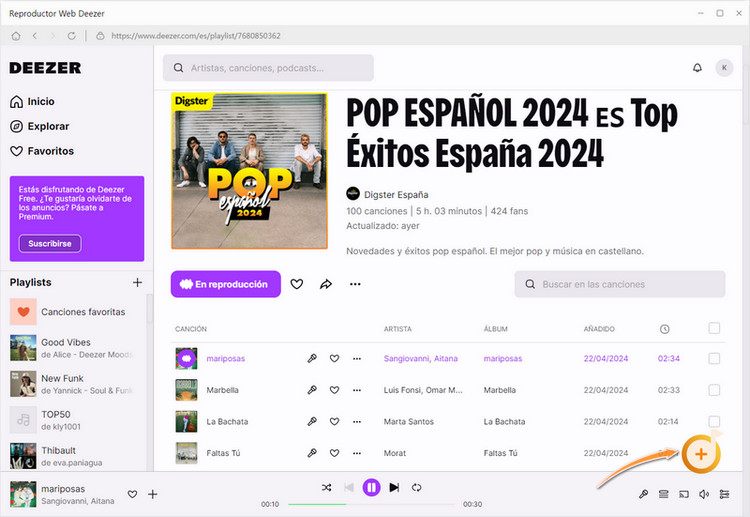
Task: Open New Funk playlist
Action: pos(72,384)
